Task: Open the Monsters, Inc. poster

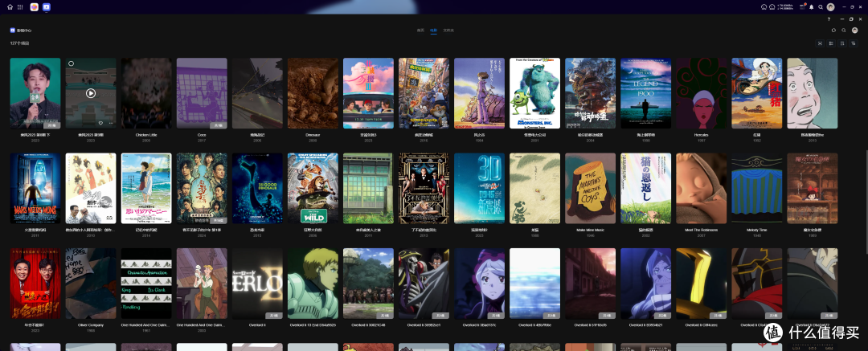Action: point(534,93)
